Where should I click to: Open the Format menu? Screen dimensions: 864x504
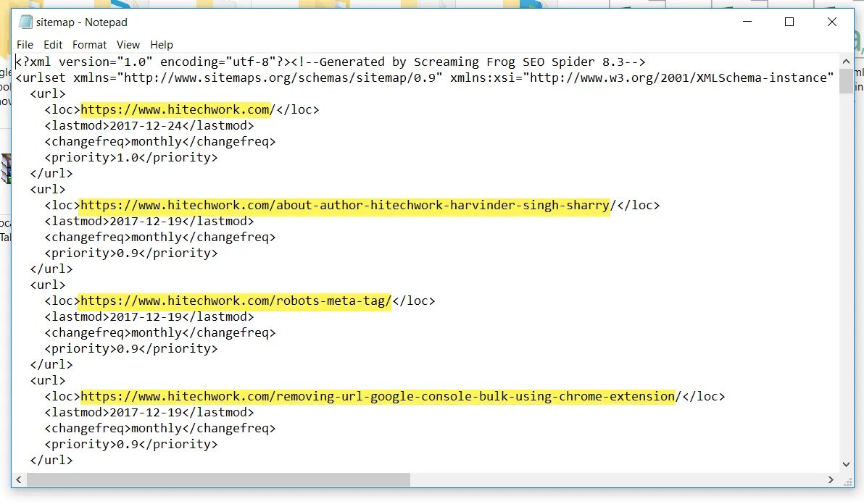coord(89,45)
